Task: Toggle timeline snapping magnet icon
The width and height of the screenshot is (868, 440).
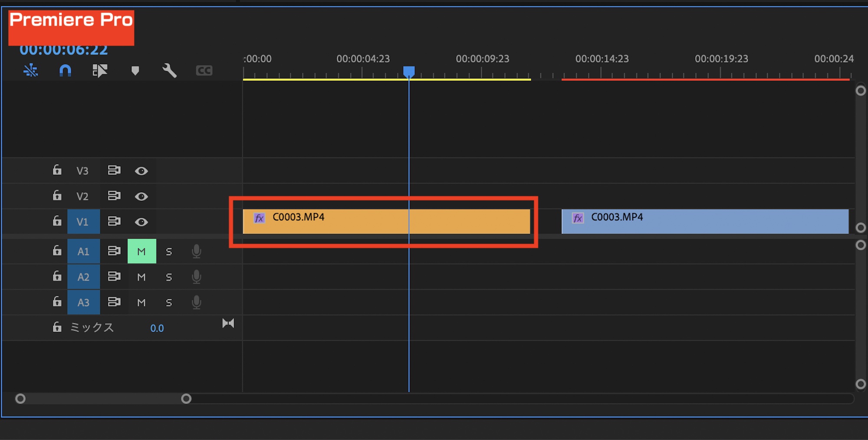Action: pos(65,70)
